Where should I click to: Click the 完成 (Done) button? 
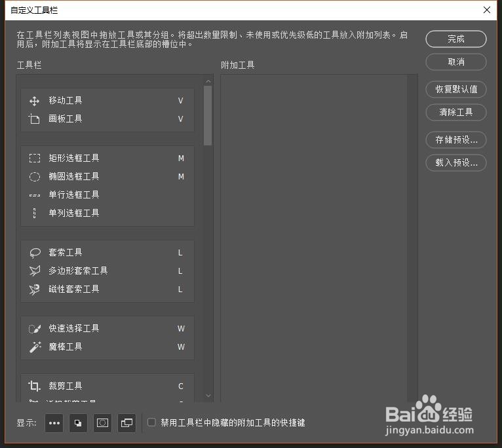click(456, 39)
